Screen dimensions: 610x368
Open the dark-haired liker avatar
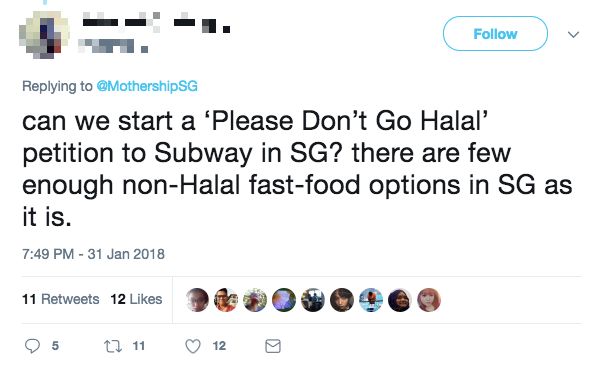(x=342, y=300)
